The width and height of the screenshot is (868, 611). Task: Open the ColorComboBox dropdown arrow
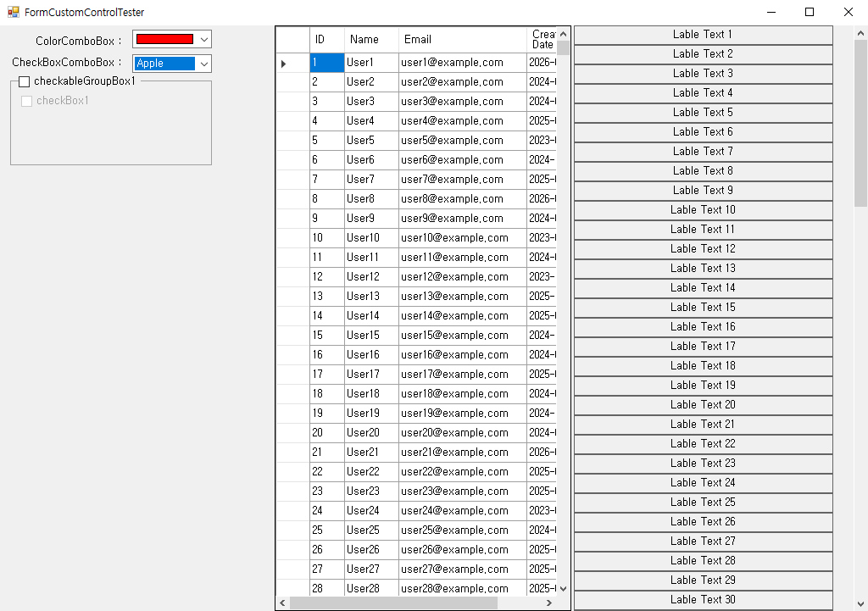[204, 39]
